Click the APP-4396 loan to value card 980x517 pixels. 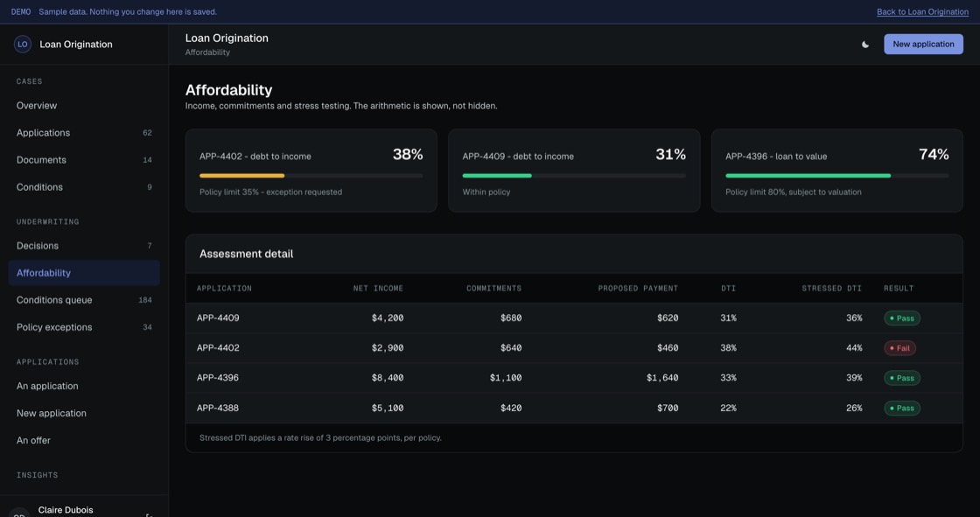coord(836,171)
